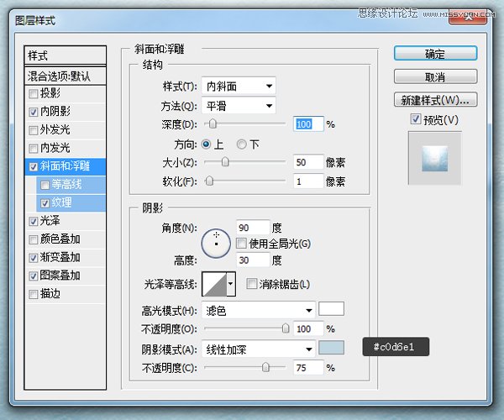Enable the 等高线 contour checkbox
Screen dimensions: 504x420
[45, 185]
